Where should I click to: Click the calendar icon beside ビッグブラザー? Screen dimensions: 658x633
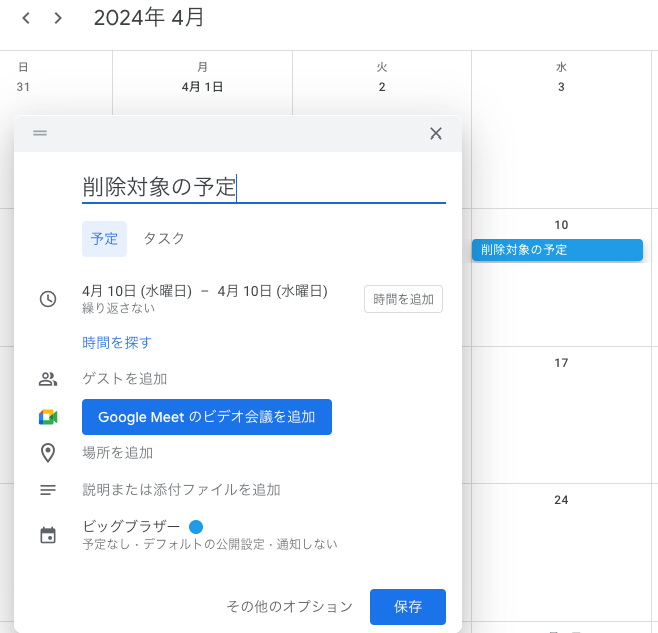pos(48,535)
